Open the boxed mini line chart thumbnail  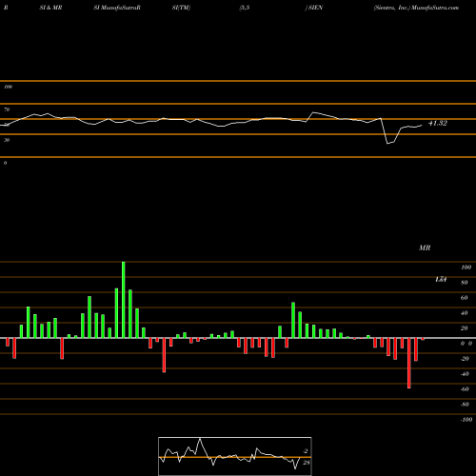tap(235, 456)
